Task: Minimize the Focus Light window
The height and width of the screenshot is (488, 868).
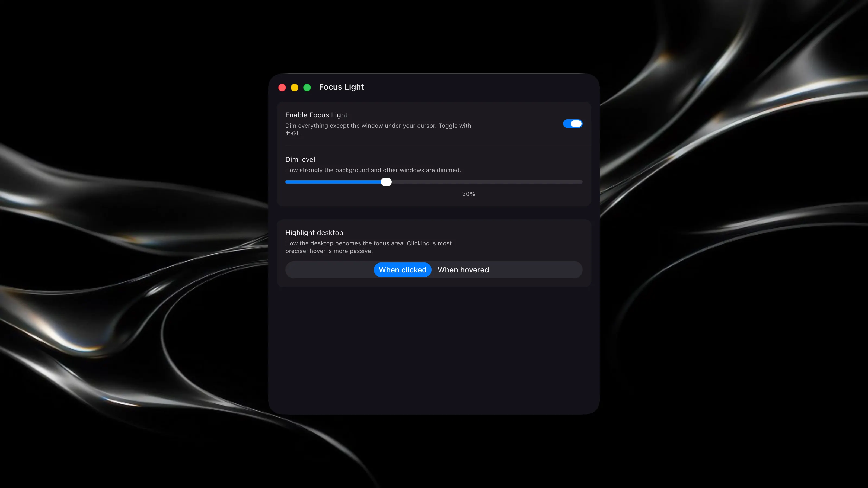Action: tap(295, 88)
